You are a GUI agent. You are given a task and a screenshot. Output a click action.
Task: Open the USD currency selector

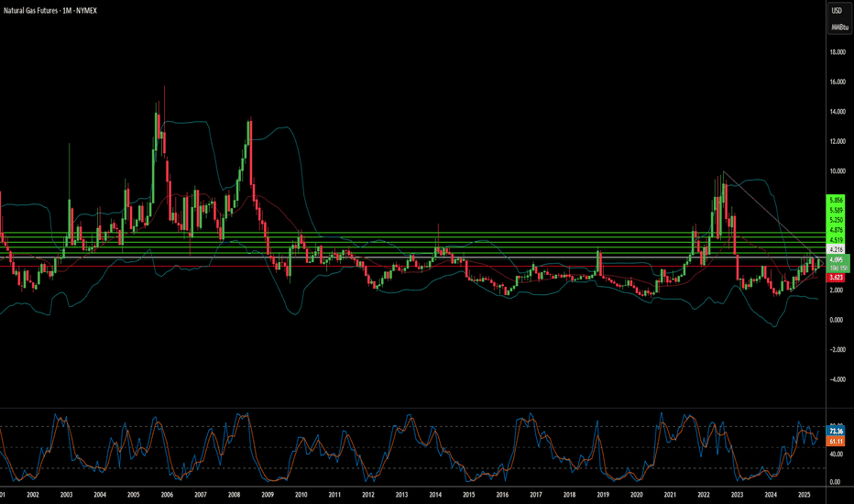837,11
